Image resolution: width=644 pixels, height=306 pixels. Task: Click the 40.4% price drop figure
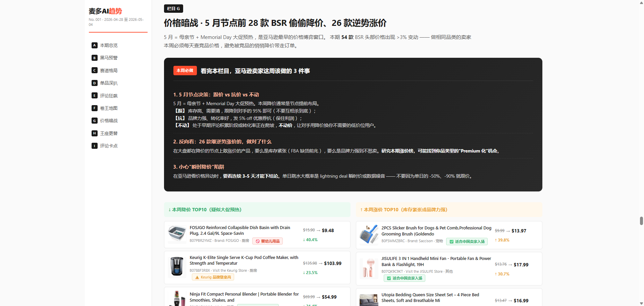[310, 240]
